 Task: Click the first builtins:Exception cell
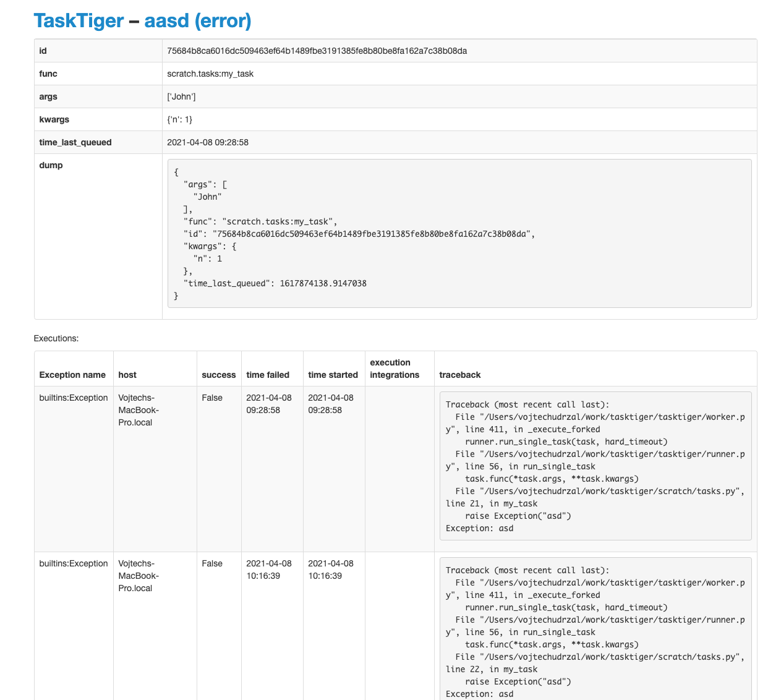tap(73, 398)
